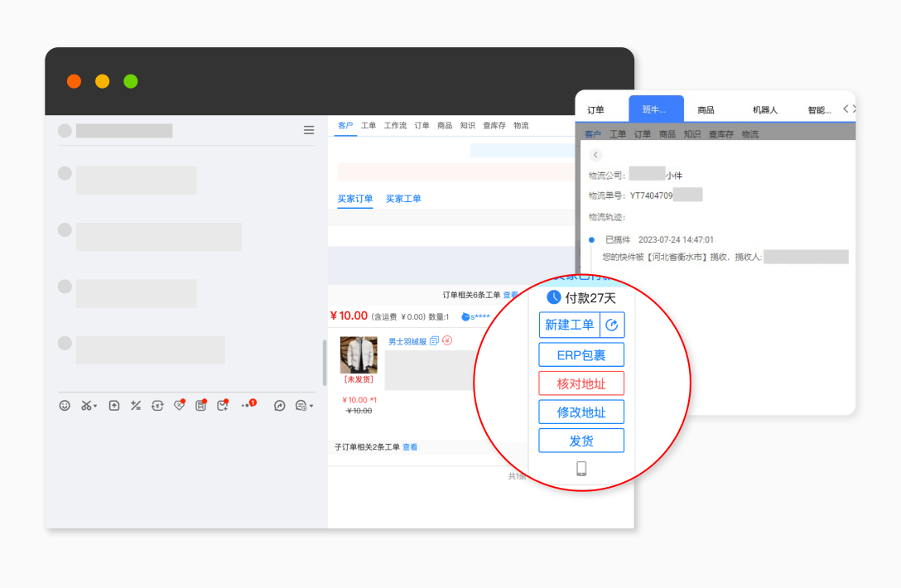901x588 pixels.
Task: Switch to 商品 tab in side panel top
Action: 706,110
